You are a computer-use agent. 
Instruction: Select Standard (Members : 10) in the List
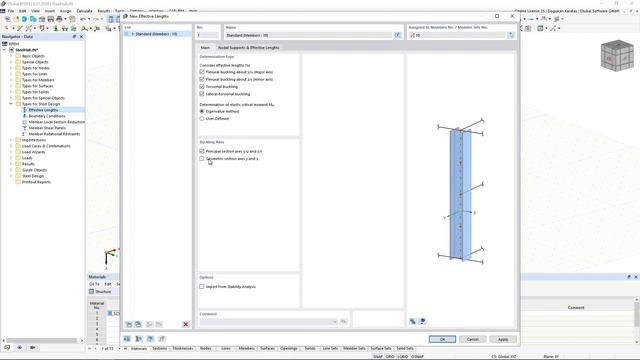pyautogui.click(x=157, y=34)
